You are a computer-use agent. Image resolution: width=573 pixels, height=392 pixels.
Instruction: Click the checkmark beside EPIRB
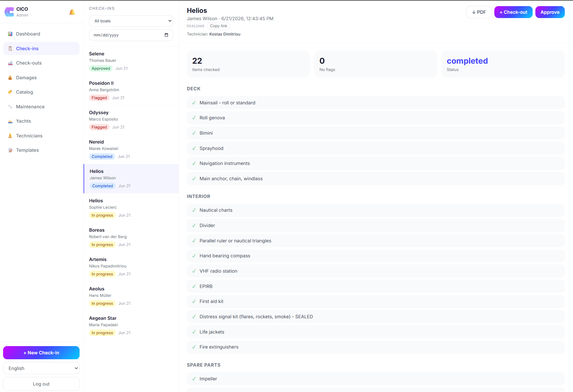click(194, 286)
